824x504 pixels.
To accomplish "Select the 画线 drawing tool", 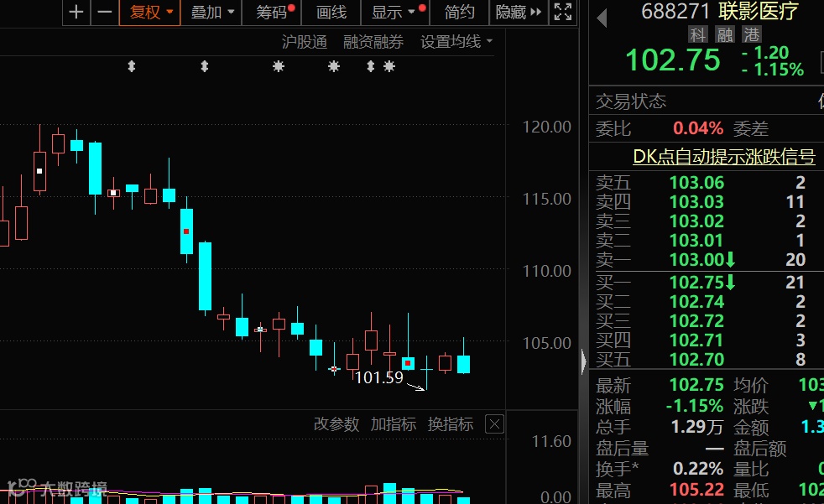I will click(331, 12).
